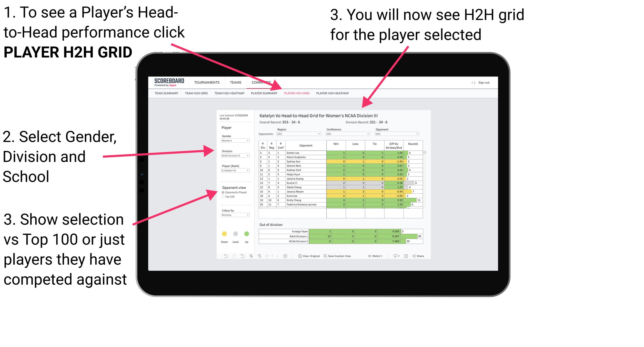Image resolution: width=644 pixels, height=347 pixels.
Task: Click the Player Rank input field
Action: (x=235, y=171)
